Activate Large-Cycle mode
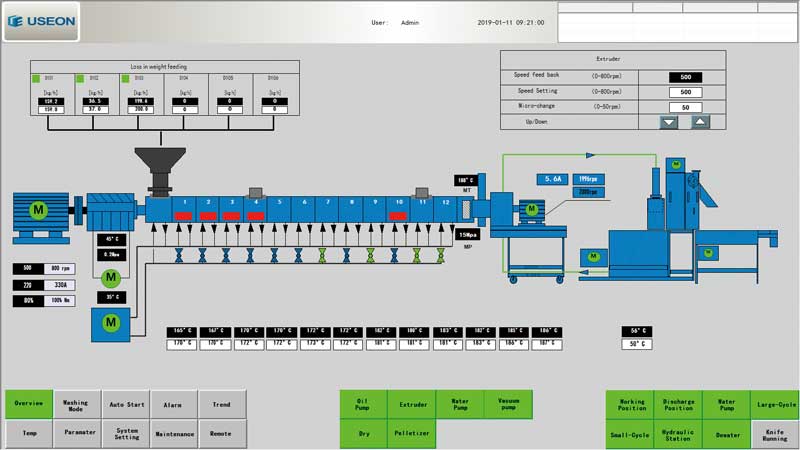 (775, 405)
